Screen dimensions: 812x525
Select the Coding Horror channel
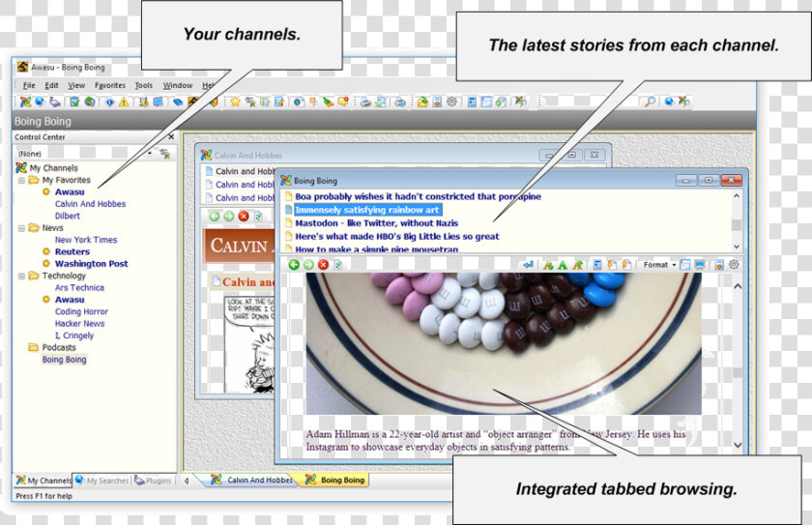[81, 311]
